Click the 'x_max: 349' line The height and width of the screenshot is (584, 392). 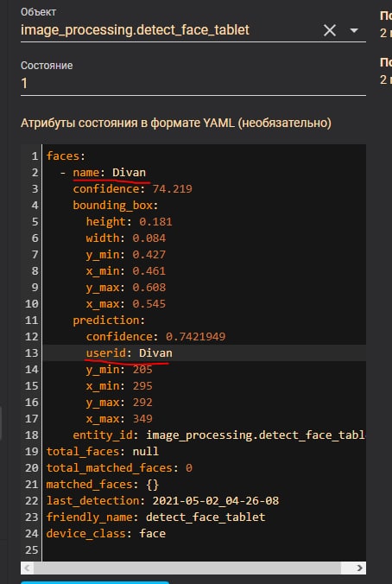click(x=119, y=418)
